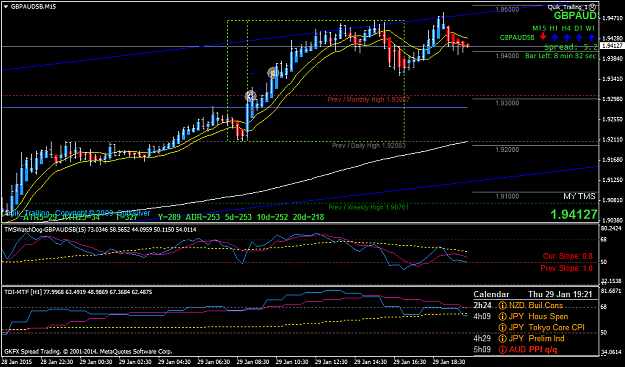Screen dimensions: 625x367
Task: Click the Calendar panel header
Action: (x=491, y=294)
